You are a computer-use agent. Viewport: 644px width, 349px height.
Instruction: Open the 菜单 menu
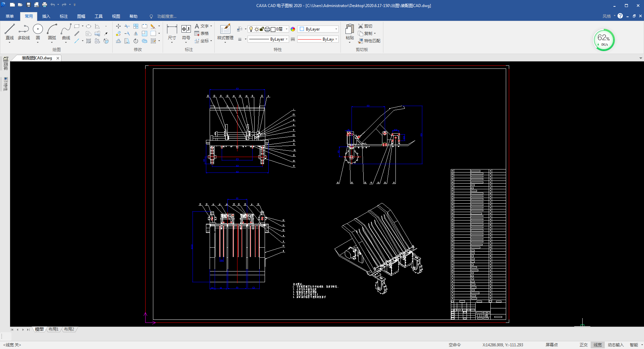(10, 16)
